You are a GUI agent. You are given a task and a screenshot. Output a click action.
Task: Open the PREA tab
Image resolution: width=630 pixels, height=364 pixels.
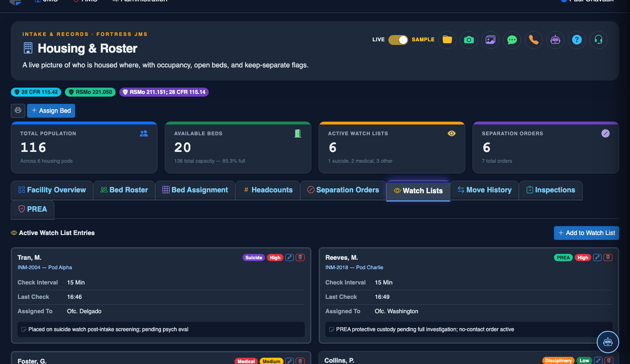click(32, 209)
